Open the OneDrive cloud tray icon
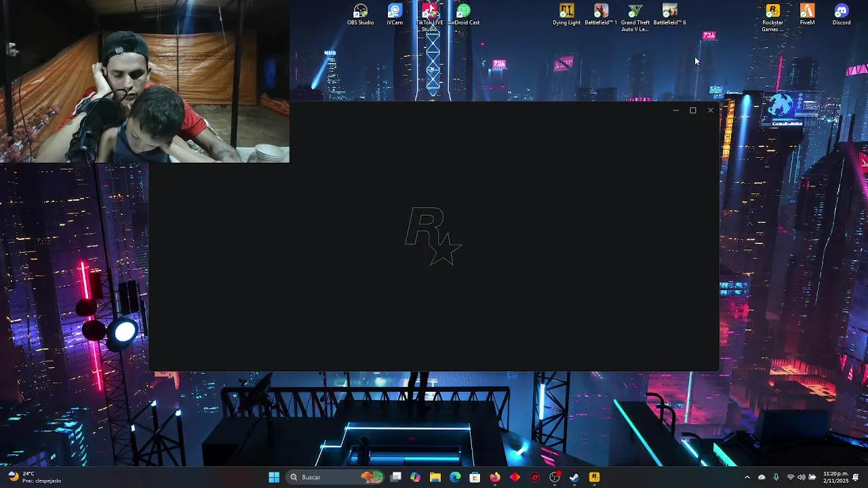This screenshot has height=488, width=868. coord(762,477)
